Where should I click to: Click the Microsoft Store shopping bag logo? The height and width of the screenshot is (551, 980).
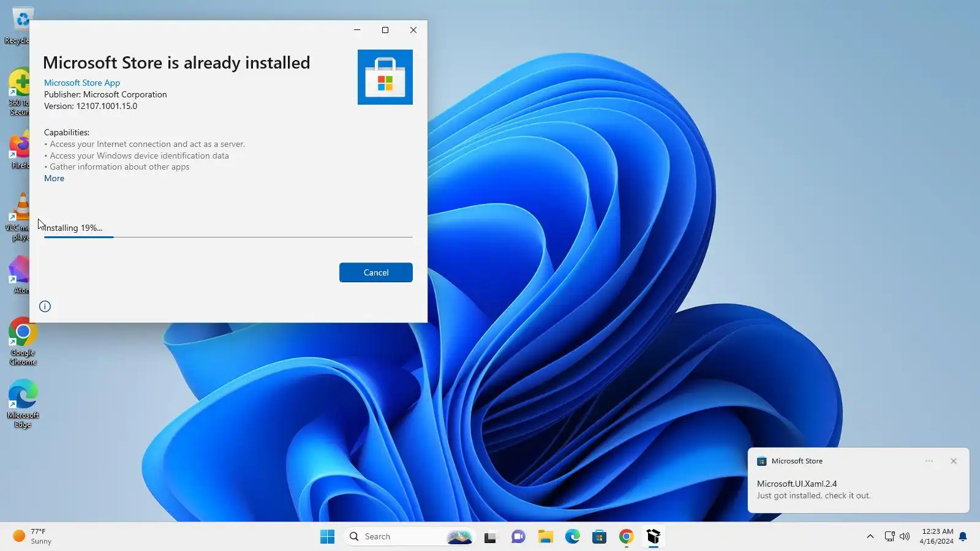[x=385, y=77]
